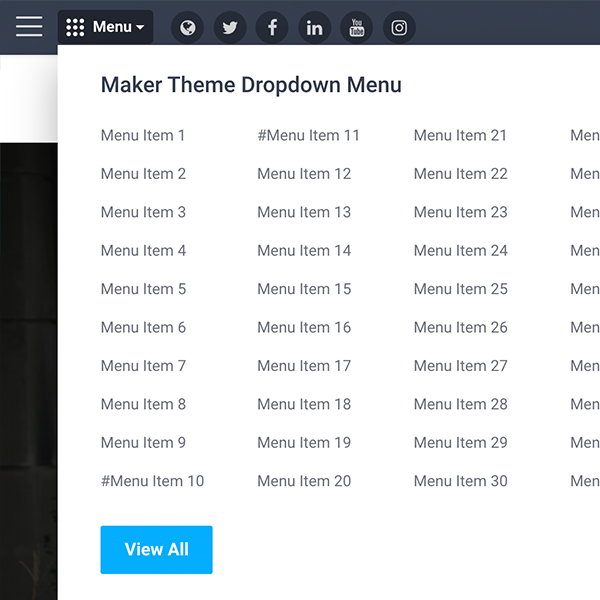Choose #Menu Item 11
This screenshot has height=600, width=600.
pos(308,136)
